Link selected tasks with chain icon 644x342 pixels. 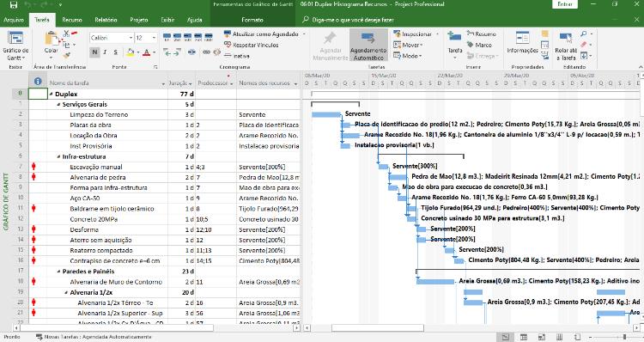[206, 52]
